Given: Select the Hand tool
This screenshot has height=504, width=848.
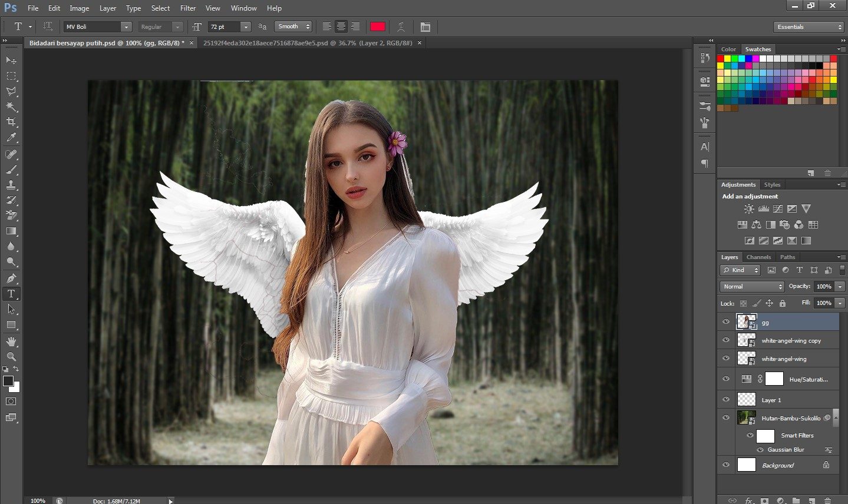Looking at the screenshot, I should click(11, 341).
